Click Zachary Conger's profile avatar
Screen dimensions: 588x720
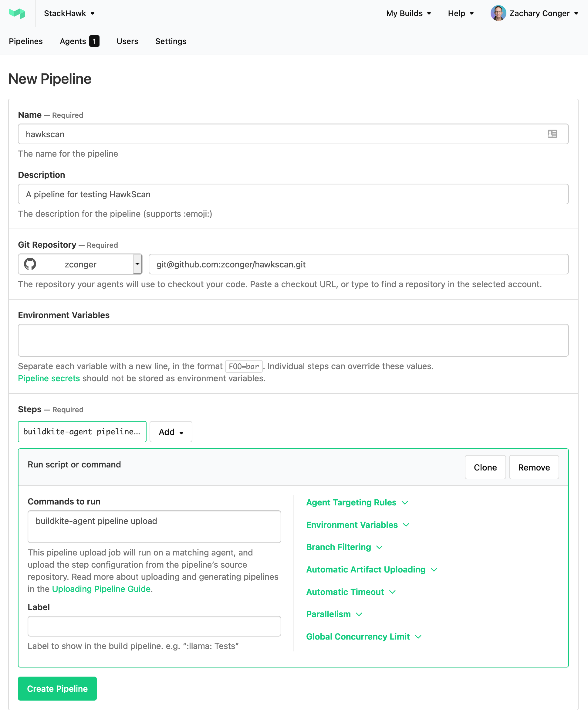tap(498, 13)
